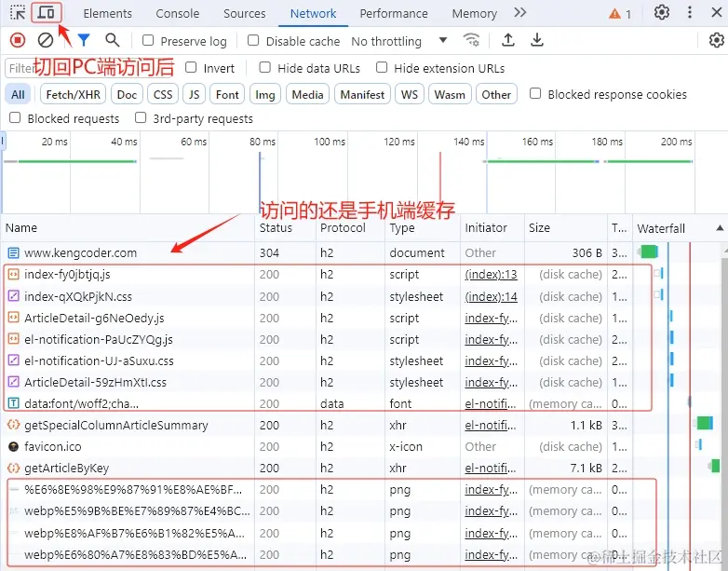Open (index):13 initiator link
This screenshot has height=571, width=728.
(x=491, y=275)
